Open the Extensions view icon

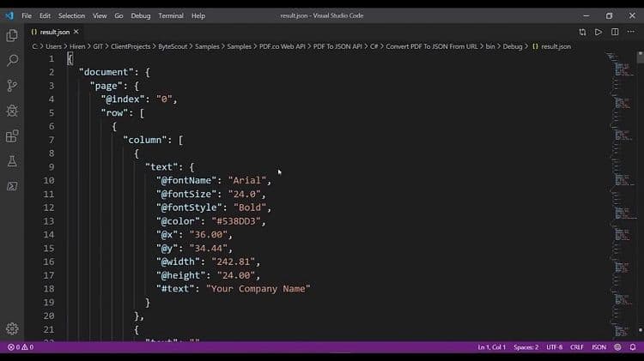[x=12, y=135]
